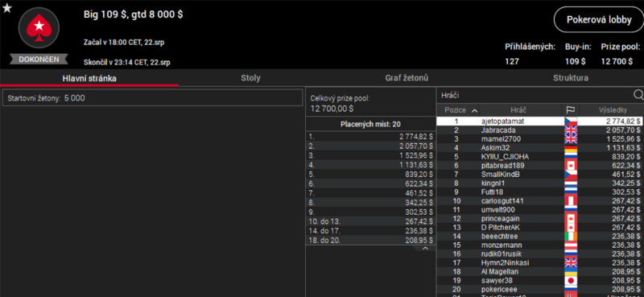Click the UK flag beside Jabracada
This screenshot has width=644, height=297.
click(571, 130)
